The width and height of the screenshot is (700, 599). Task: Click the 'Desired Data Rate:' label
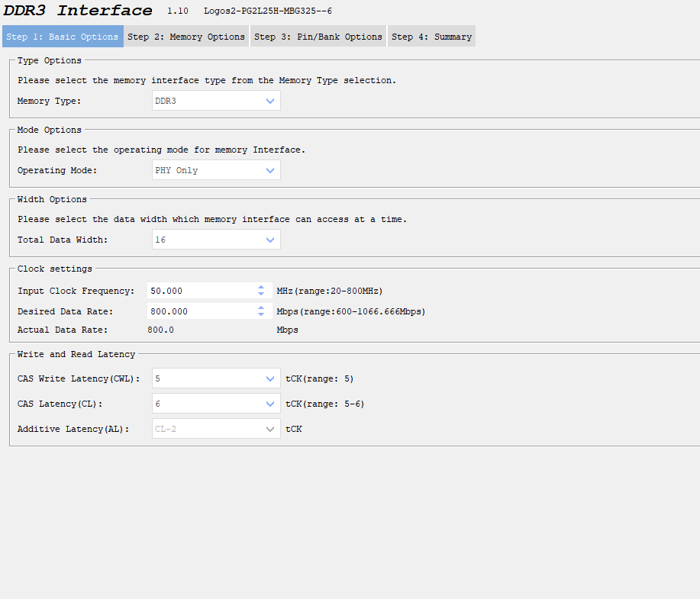tap(65, 311)
